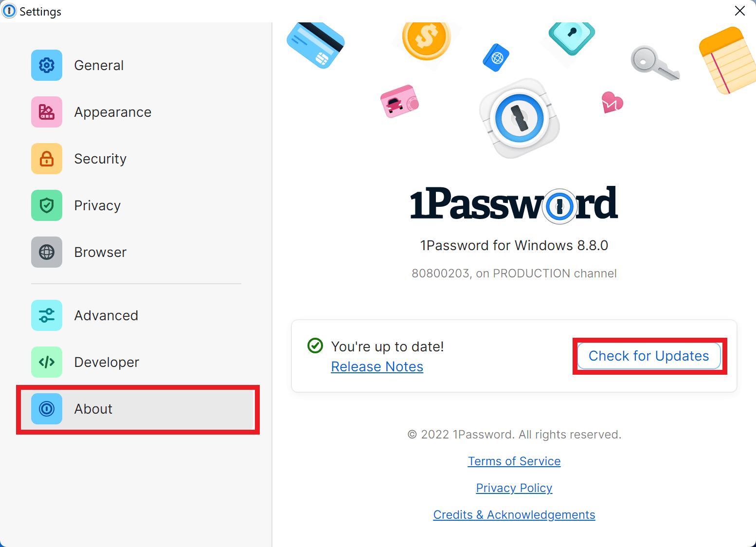Select the General settings gear icon
756x547 pixels.
point(46,65)
